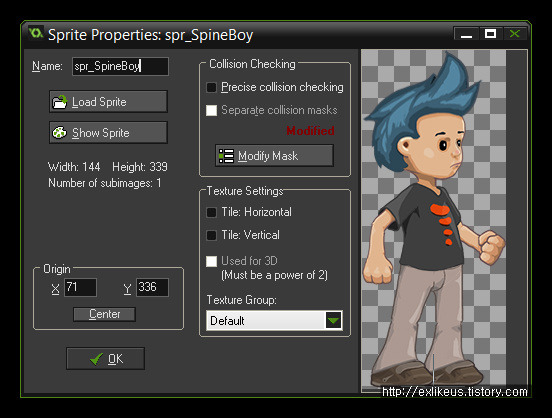Close the Sprite Properties window

tap(515, 34)
